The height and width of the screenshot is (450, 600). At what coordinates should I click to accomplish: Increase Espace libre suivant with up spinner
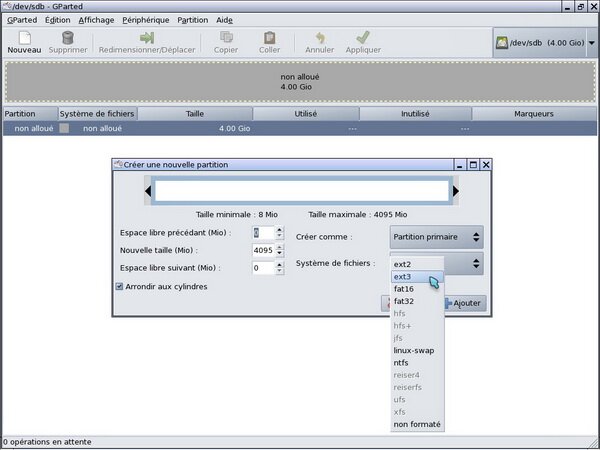click(x=280, y=265)
